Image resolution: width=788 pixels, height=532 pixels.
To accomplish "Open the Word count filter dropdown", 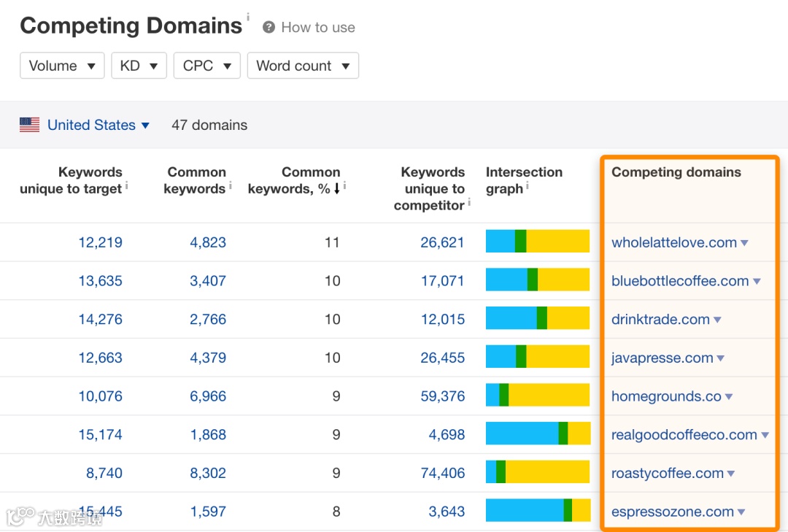I will (303, 66).
